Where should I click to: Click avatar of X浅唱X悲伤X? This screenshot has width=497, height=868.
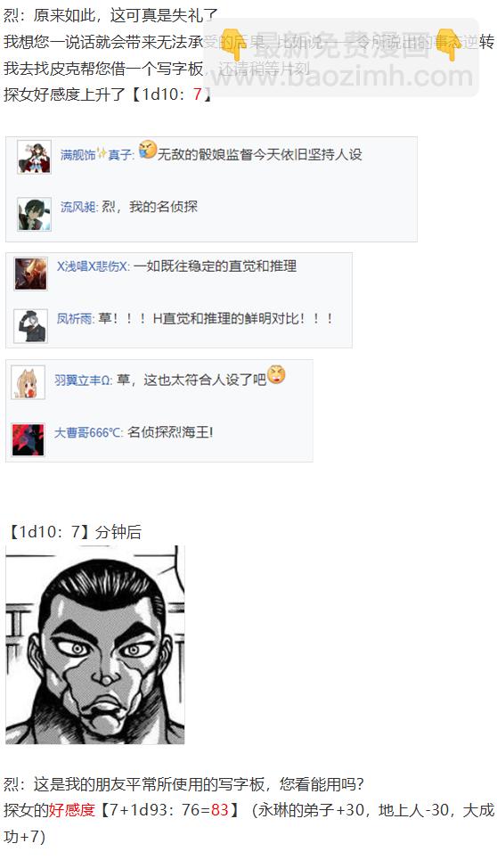coord(31,274)
